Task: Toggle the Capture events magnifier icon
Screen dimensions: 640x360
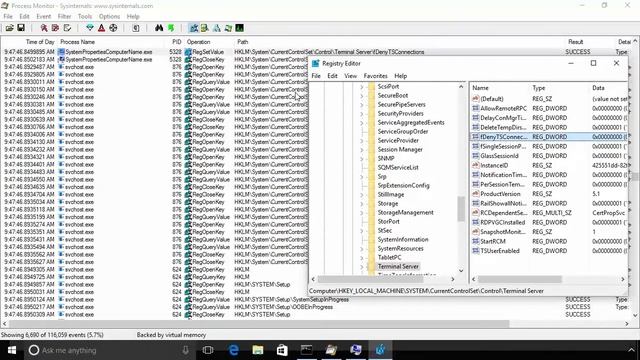Action: click(x=44, y=28)
